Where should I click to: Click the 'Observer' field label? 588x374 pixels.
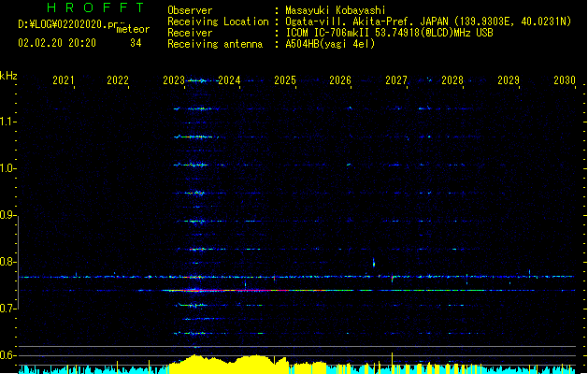click(190, 10)
